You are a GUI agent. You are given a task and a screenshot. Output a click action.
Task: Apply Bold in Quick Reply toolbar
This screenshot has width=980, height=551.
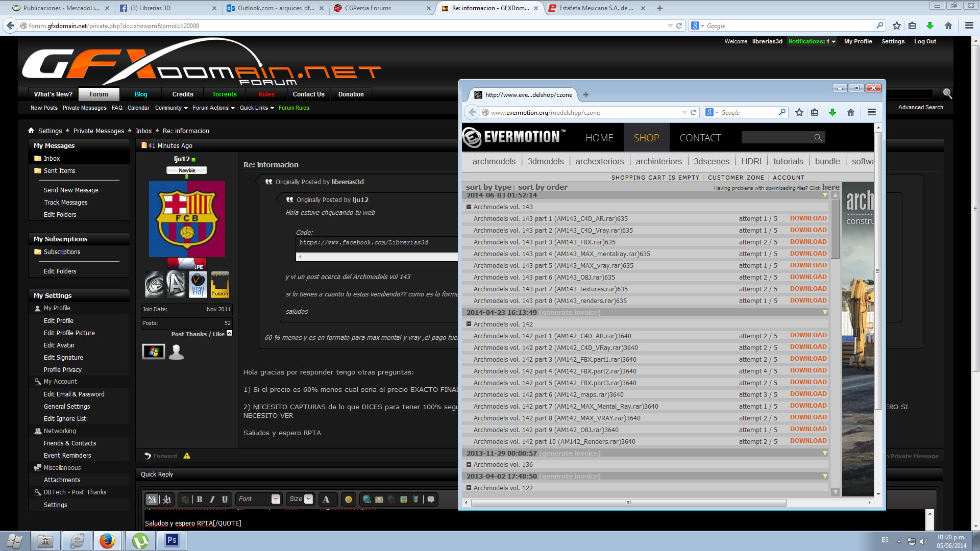click(200, 499)
